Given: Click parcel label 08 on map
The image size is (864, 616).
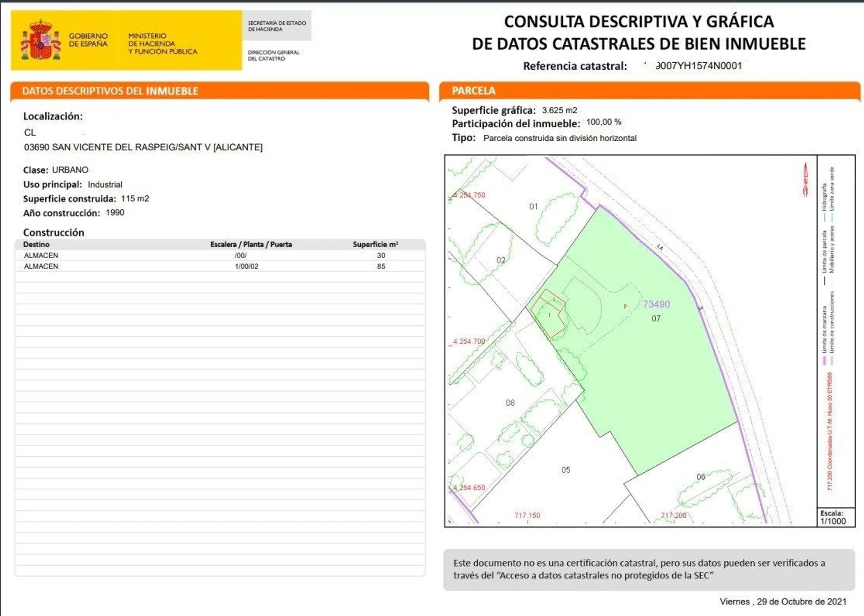Looking at the screenshot, I should click(510, 403).
